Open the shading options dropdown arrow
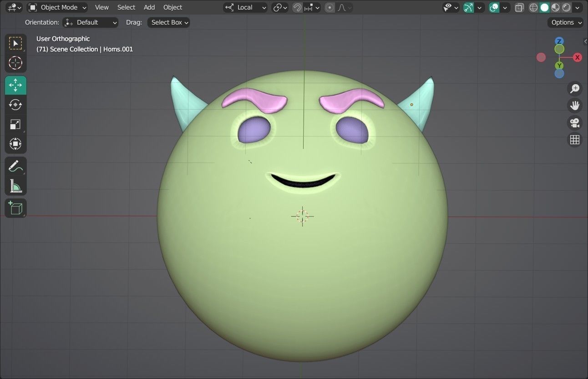The width and height of the screenshot is (588, 379). pyautogui.click(x=578, y=7)
